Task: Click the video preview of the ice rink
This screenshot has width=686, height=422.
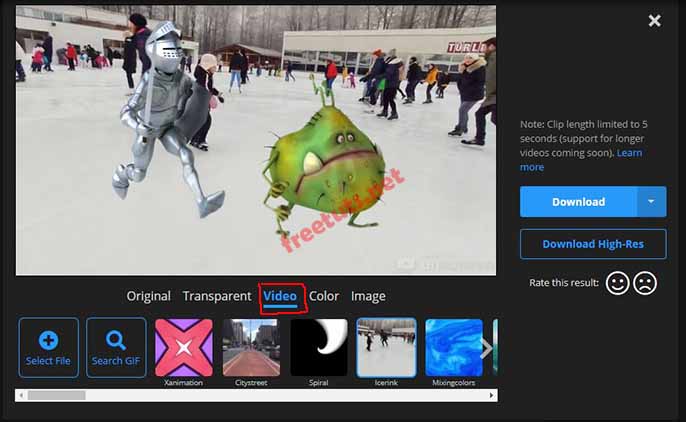Action: 256,140
